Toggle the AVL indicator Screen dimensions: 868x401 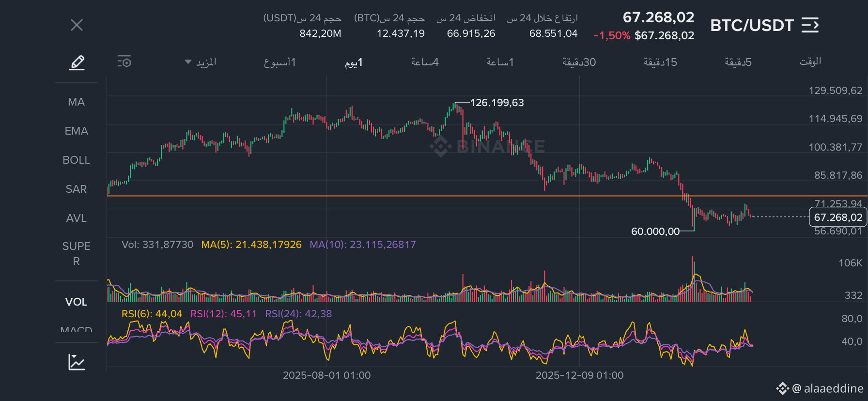[x=77, y=218]
